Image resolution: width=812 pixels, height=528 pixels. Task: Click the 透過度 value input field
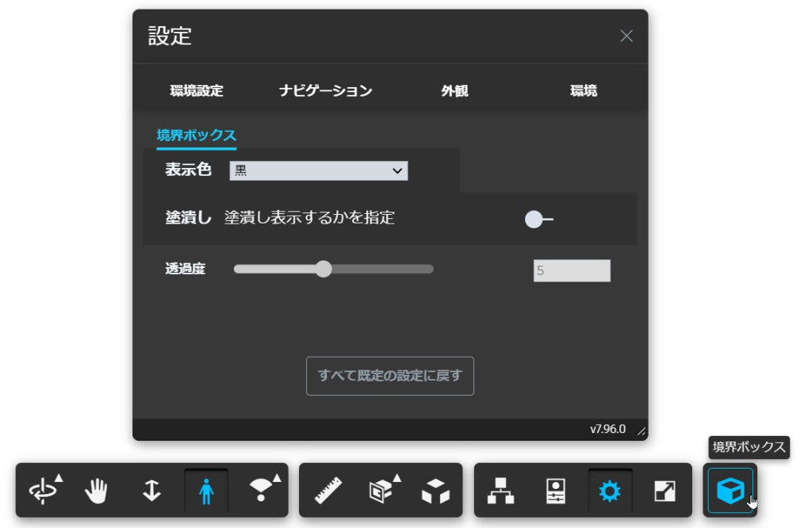click(573, 270)
